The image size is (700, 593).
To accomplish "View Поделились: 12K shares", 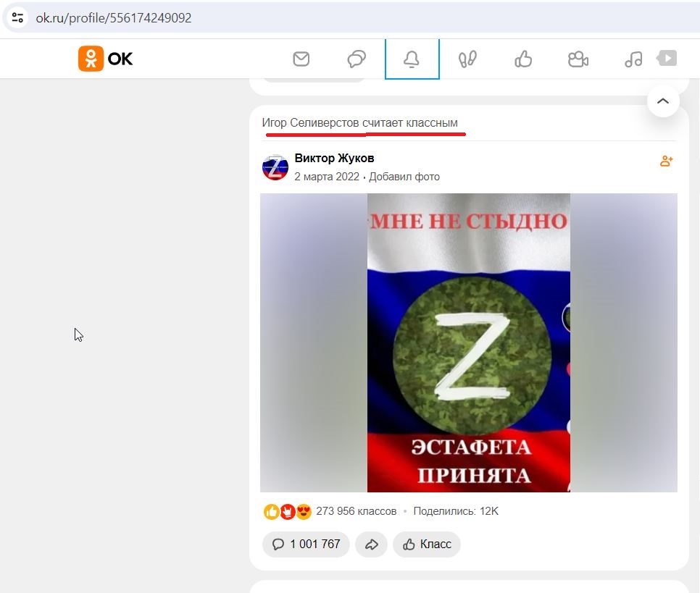I will [456, 511].
